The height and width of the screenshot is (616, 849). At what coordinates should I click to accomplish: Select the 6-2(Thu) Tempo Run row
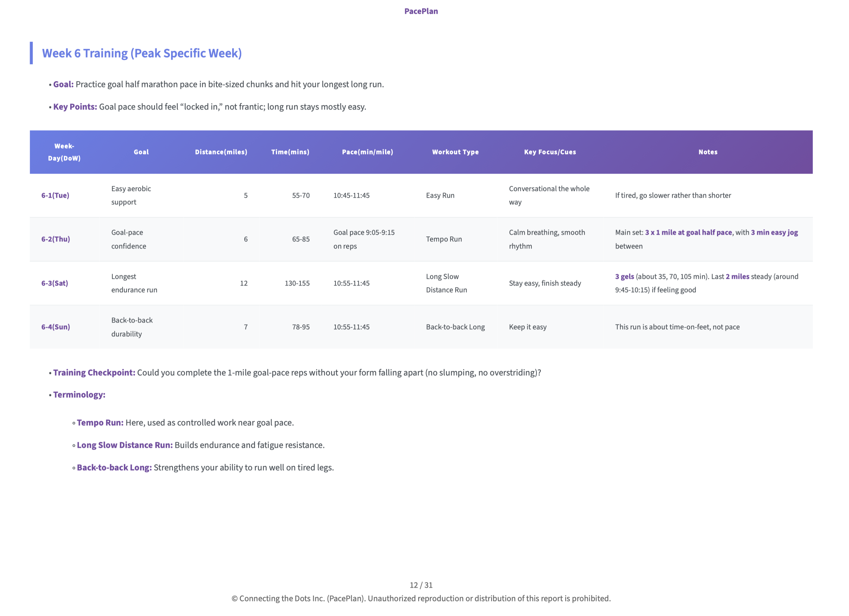pyautogui.click(x=444, y=239)
